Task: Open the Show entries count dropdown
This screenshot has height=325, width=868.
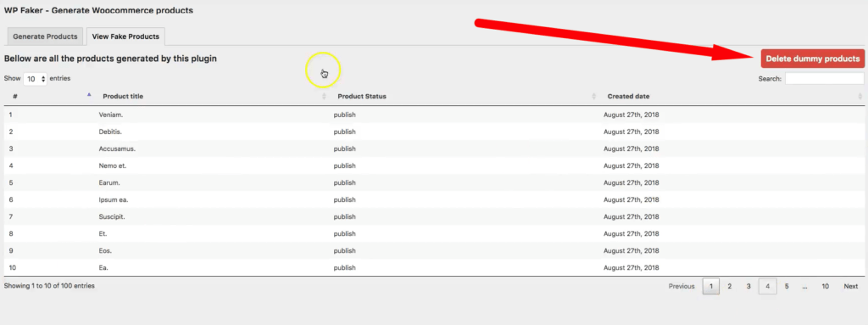Action: 36,79
